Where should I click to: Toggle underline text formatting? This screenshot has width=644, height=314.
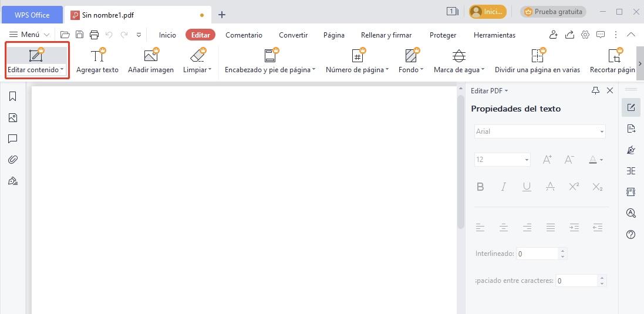(527, 187)
